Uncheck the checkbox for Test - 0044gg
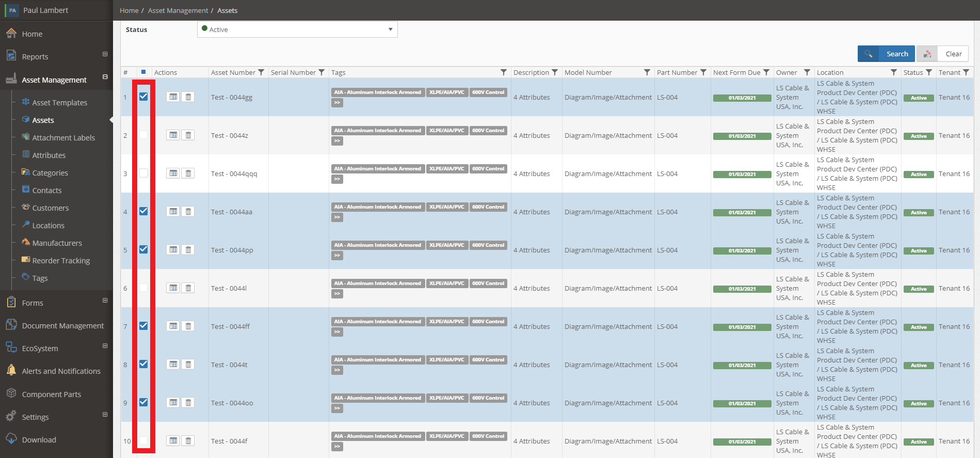The width and height of the screenshot is (980, 458). [143, 97]
